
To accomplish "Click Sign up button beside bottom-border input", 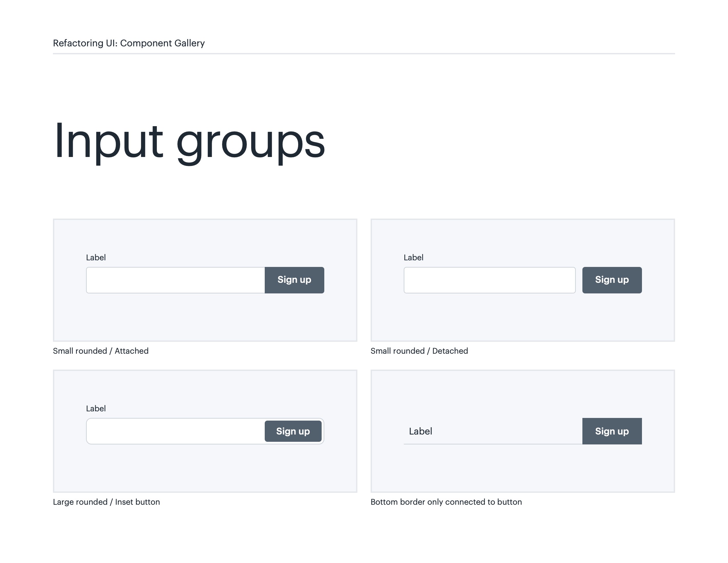I will (x=612, y=431).
